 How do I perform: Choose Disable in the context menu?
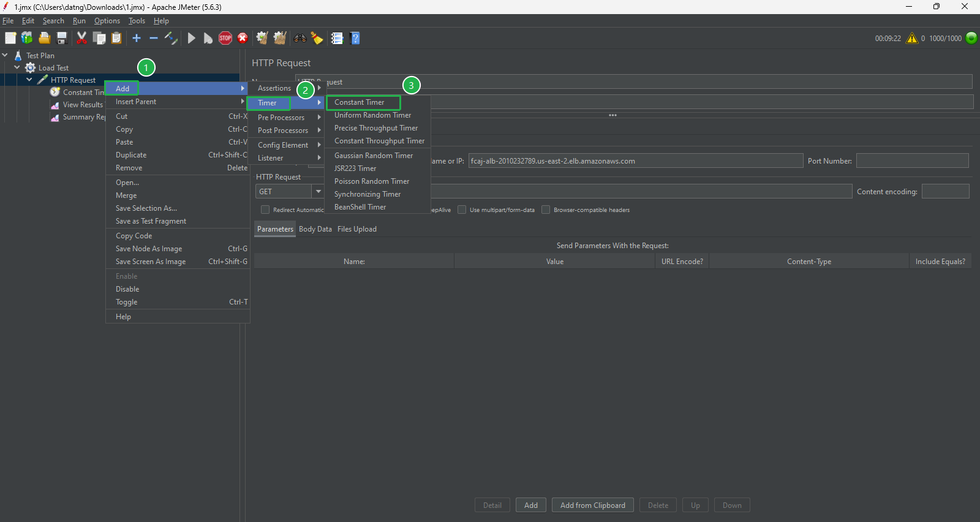[177, 289]
